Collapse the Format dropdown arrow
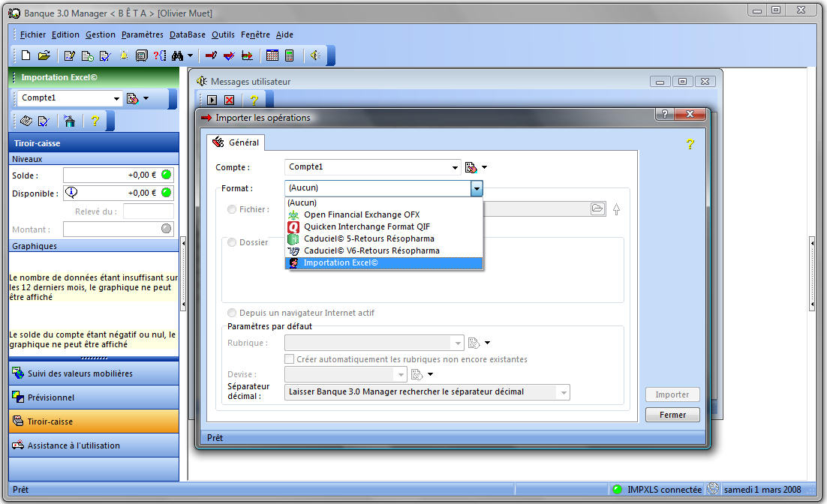827x504 pixels. [x=477, y=188]
